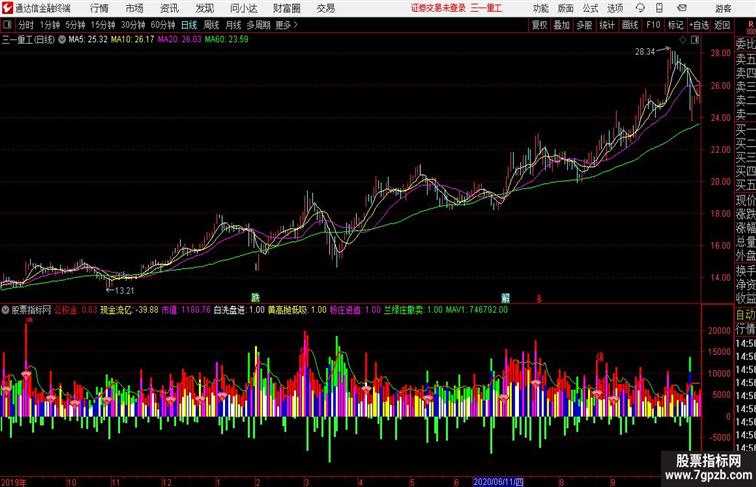Open the headset customer service icon
The width and height of the screenshot is (756, 487).
coord(640,8)
